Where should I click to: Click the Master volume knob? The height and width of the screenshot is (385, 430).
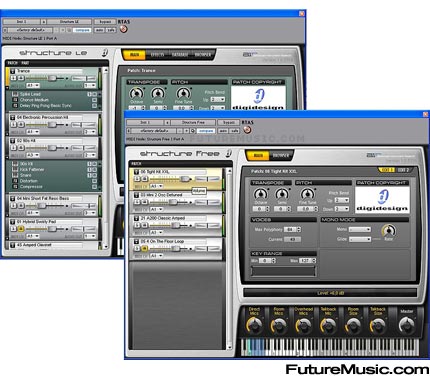click(407, 324)
